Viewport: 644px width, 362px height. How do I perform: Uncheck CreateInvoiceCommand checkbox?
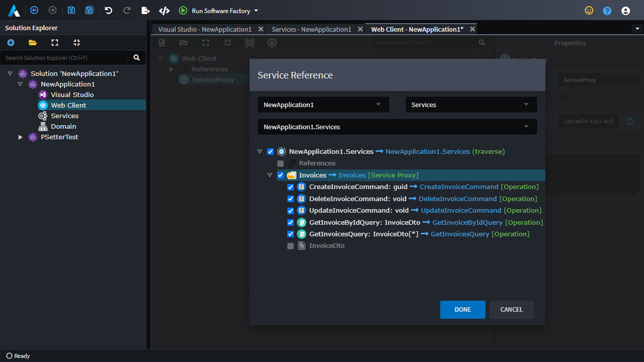coord(290,187)
